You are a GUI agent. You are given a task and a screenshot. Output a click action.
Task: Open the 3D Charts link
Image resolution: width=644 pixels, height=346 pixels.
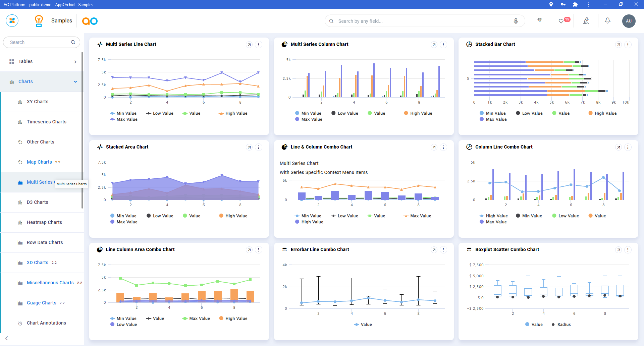(38, 263)
